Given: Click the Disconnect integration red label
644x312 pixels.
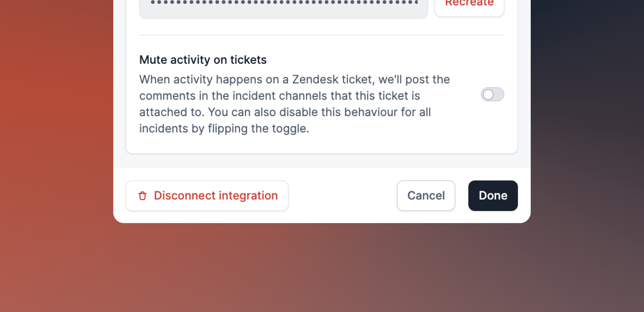Looking at the screenshot, I should 216,196.
